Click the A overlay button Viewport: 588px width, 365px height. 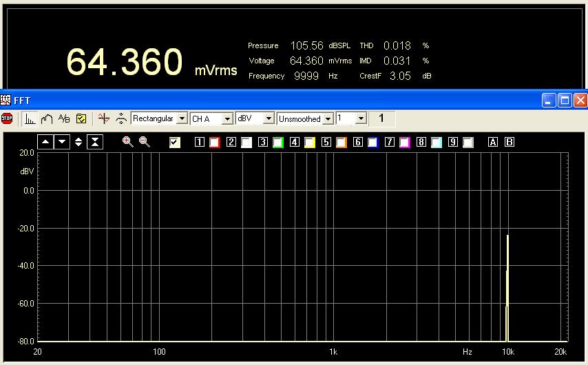(x=492, y=143)
